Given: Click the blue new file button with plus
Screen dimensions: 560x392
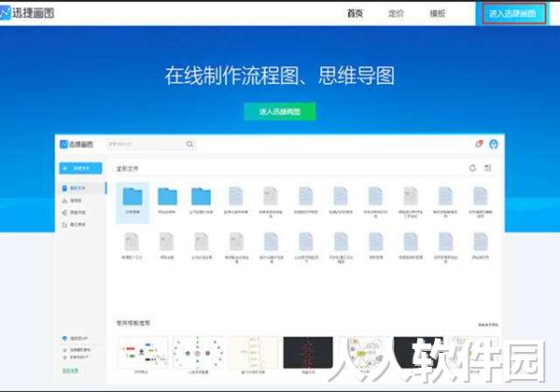Looking at the screenshot, I should tap(80, 168).
